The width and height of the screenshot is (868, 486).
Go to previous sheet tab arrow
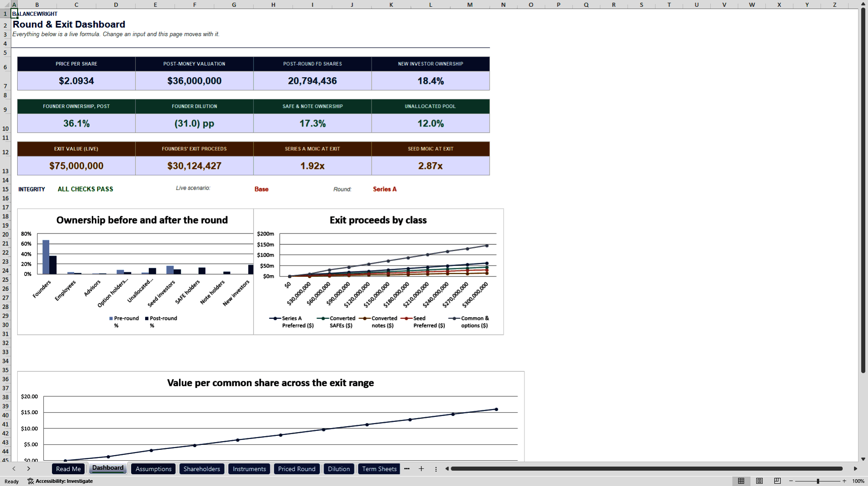coord(14,469)
